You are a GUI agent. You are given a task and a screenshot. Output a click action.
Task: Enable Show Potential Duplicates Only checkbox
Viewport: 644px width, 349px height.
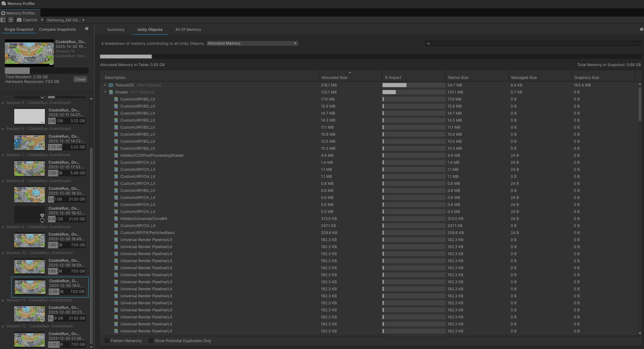click(151, 340)
